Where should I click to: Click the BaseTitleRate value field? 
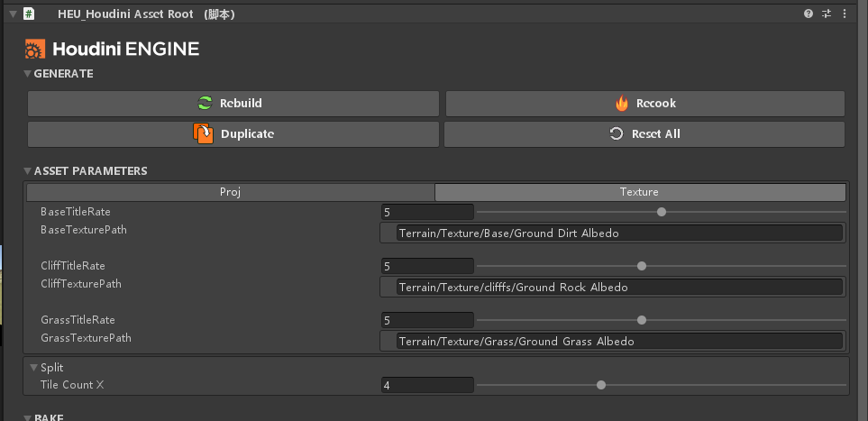pos(427,212)
